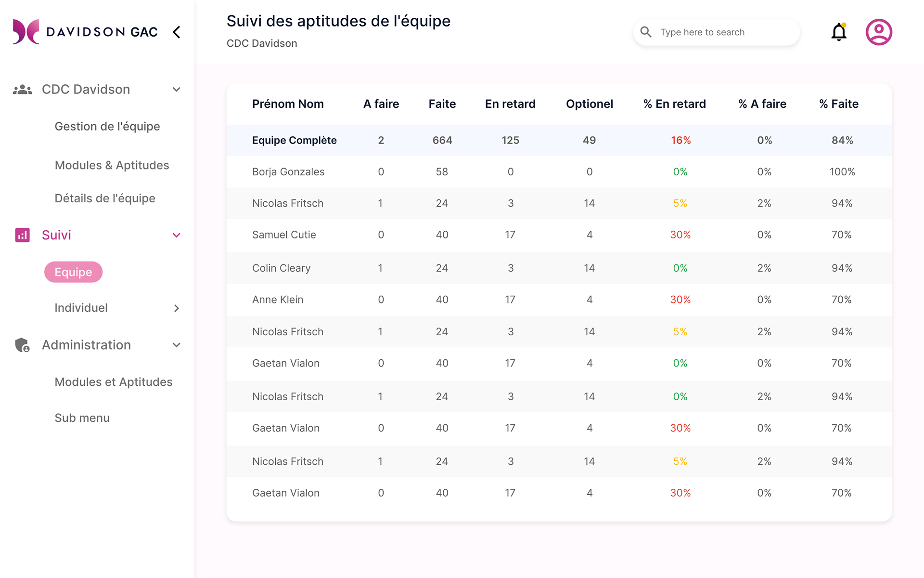Screen dimensions: 924x578
Task: Expand the Individuel submenu arrow
Action: [x=177, y=308]
